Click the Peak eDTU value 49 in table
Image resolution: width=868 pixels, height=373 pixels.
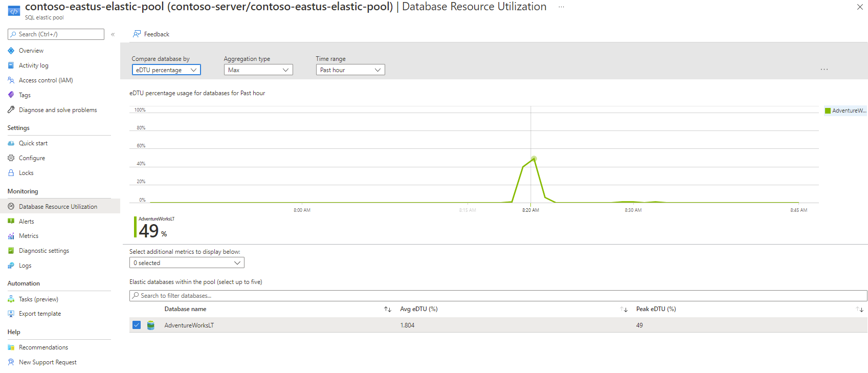point(639,325)
